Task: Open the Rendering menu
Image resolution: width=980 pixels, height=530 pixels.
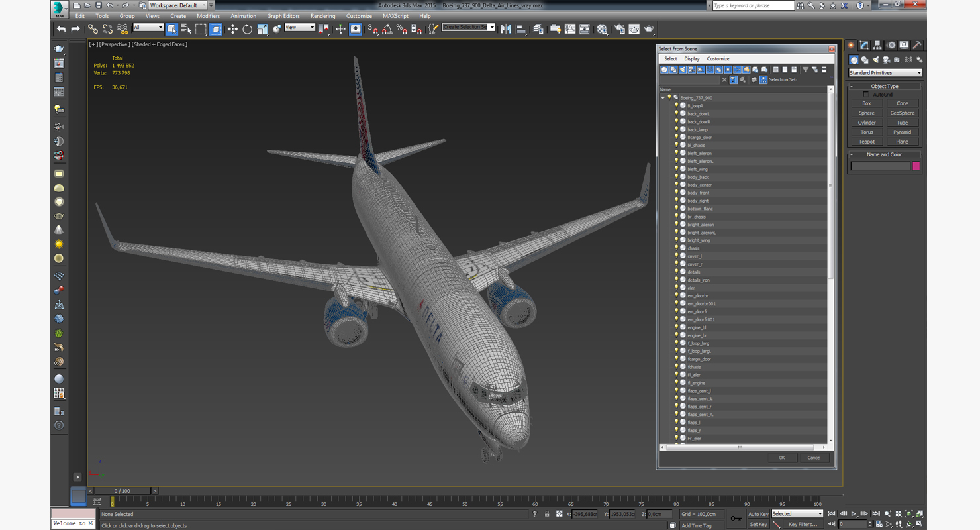Action: point(322,16)
